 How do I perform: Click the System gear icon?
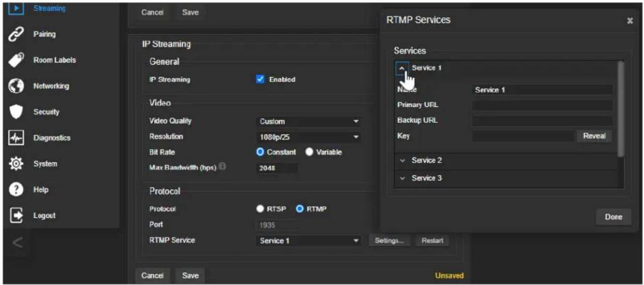[15, 164]
